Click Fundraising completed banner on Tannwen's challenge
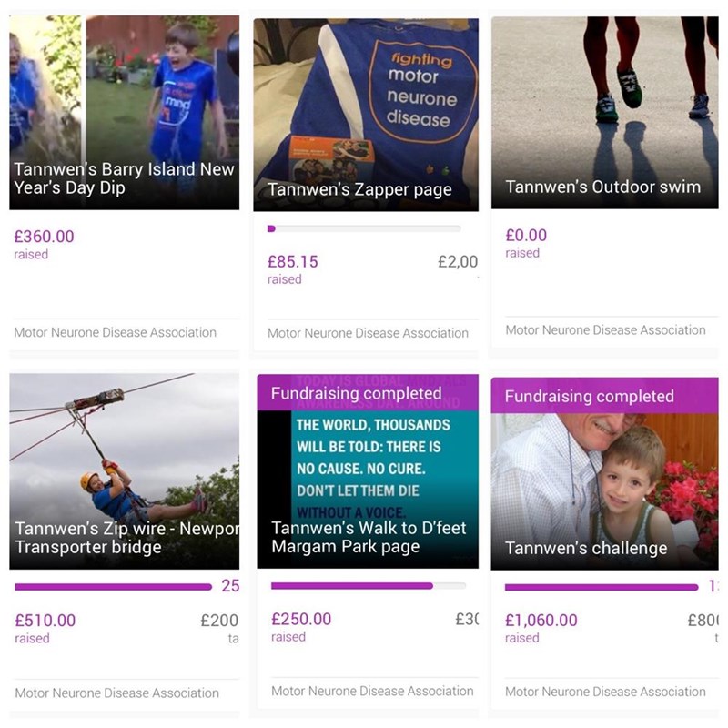Screen dimensions: 728x728 [x=605, y=396]
